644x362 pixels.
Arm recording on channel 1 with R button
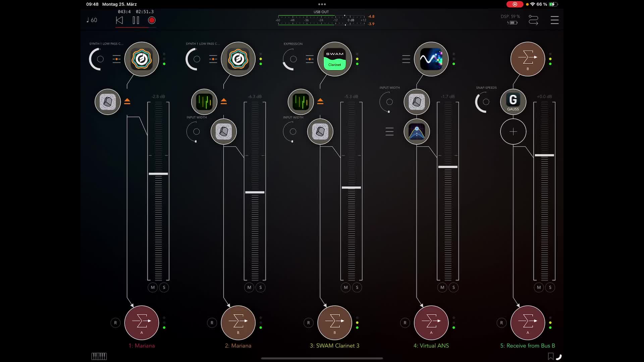(x=115, y=323)
